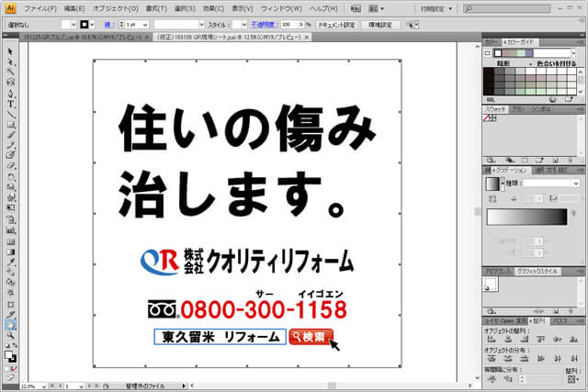
Task: Open the brush definition dropdown
Action: pos(202,25)
